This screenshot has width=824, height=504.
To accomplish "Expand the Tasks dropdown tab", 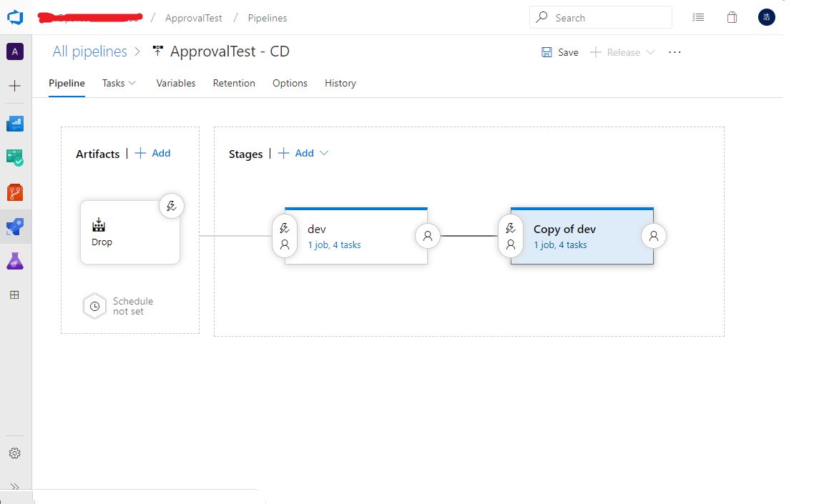I will coord(119,83).
